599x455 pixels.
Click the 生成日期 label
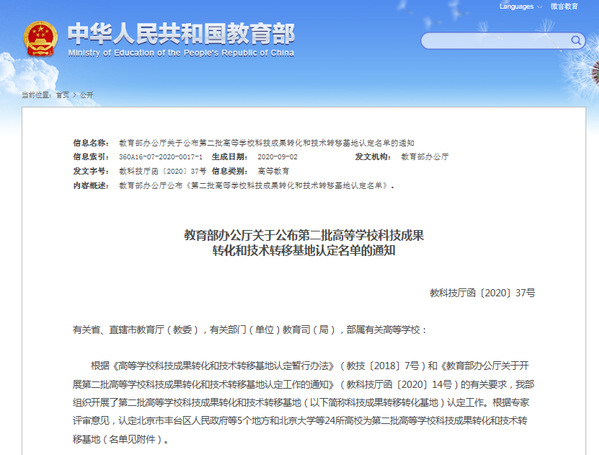click(x=230, y=157)
